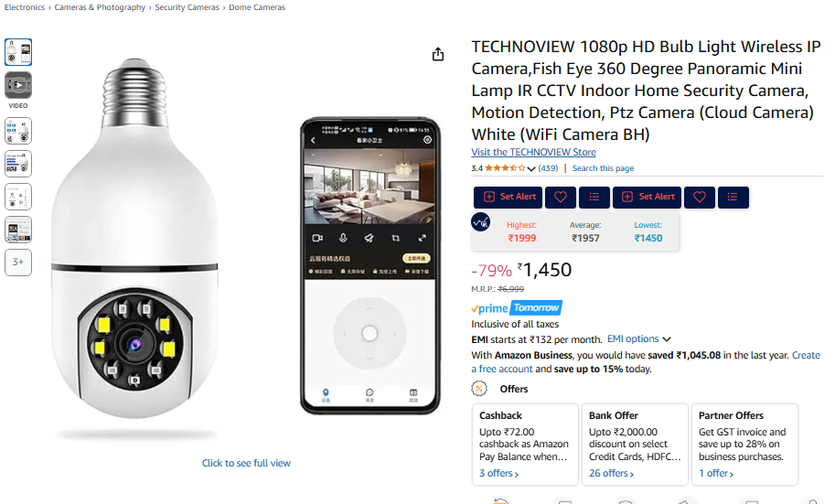The height and width of the screenshot is (504, 835).
Task: Expand EMI options dropdown
Action: tap(638, 338)
